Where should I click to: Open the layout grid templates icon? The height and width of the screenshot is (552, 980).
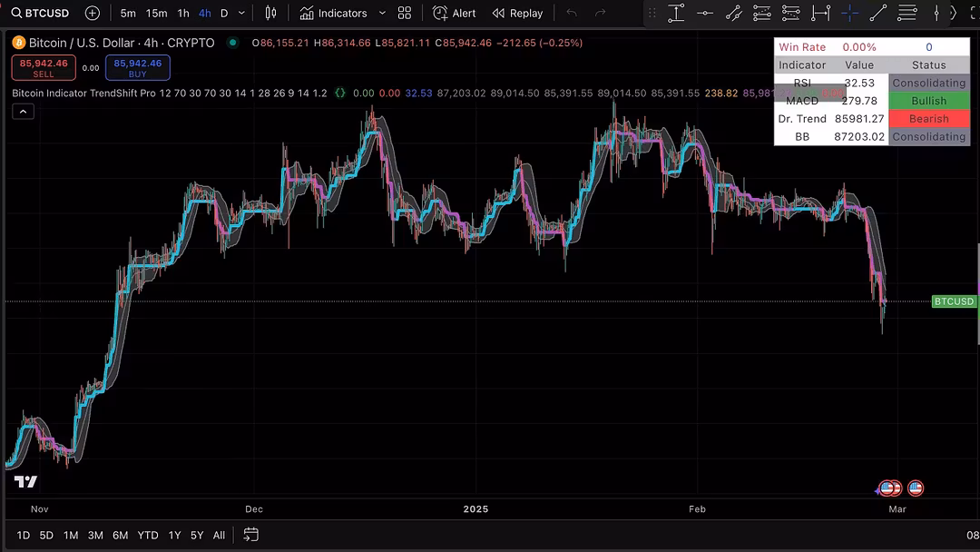405,13
